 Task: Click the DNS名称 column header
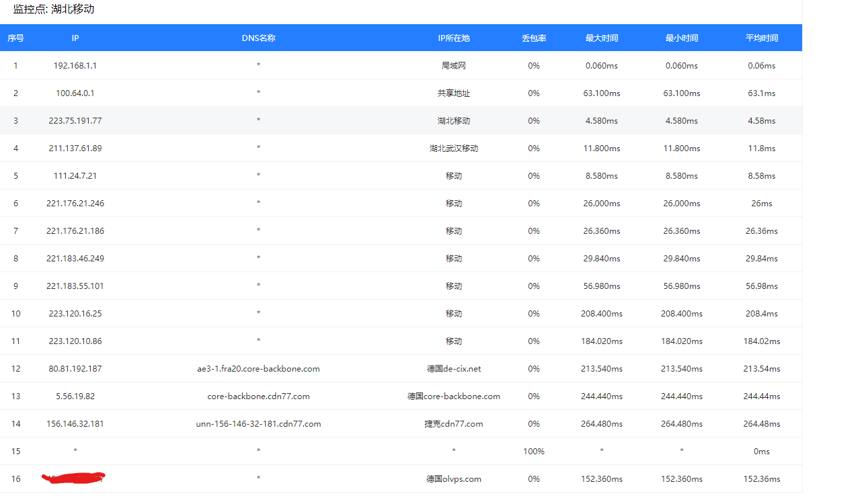click(259, 38)
